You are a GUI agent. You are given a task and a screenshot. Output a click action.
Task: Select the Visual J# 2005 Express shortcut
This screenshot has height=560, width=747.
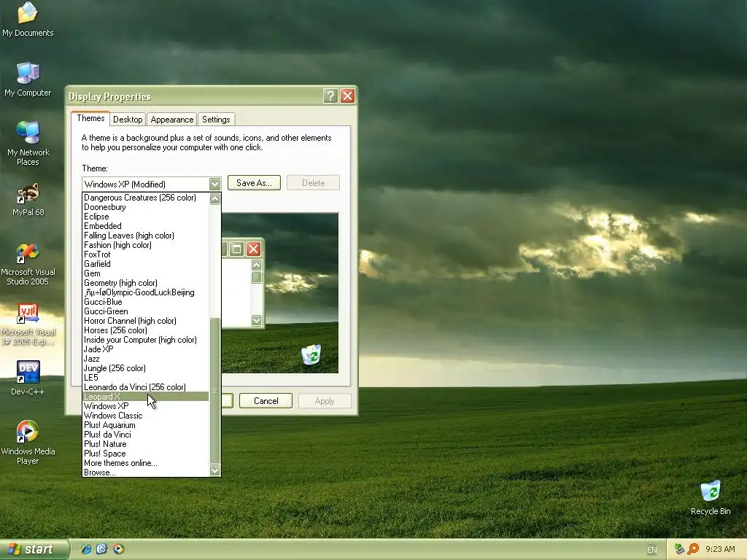pos(28,324)
